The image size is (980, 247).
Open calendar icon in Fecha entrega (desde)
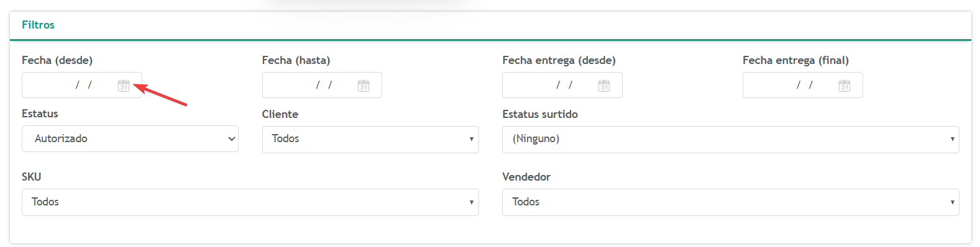(604, 86)
